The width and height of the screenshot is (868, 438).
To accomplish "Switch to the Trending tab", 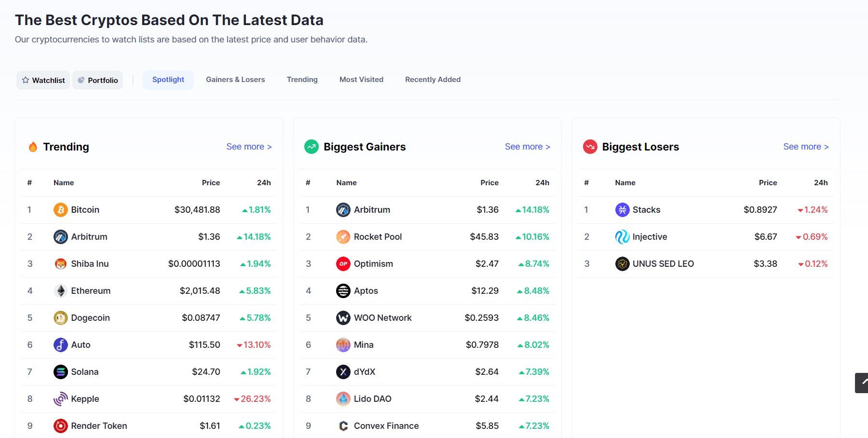I will [302, 80].
